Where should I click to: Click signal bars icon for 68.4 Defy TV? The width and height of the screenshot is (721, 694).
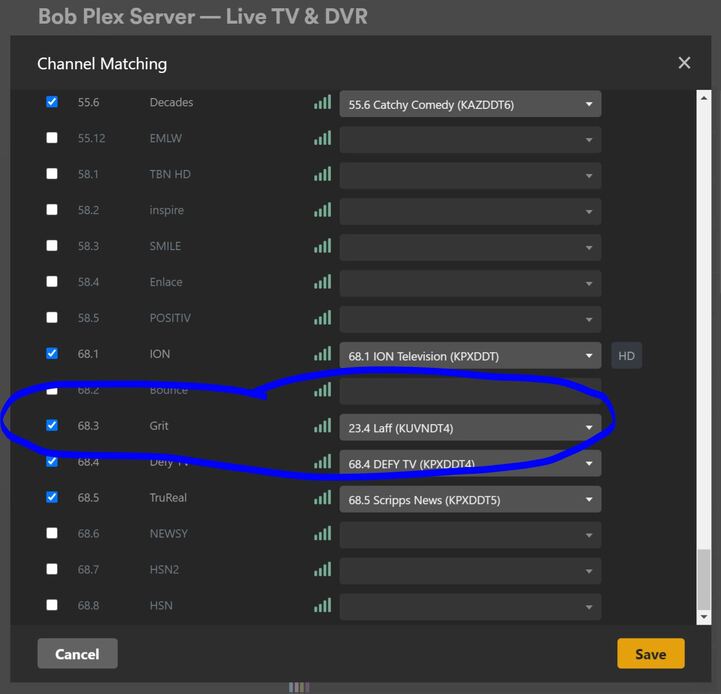pos(322,461)
